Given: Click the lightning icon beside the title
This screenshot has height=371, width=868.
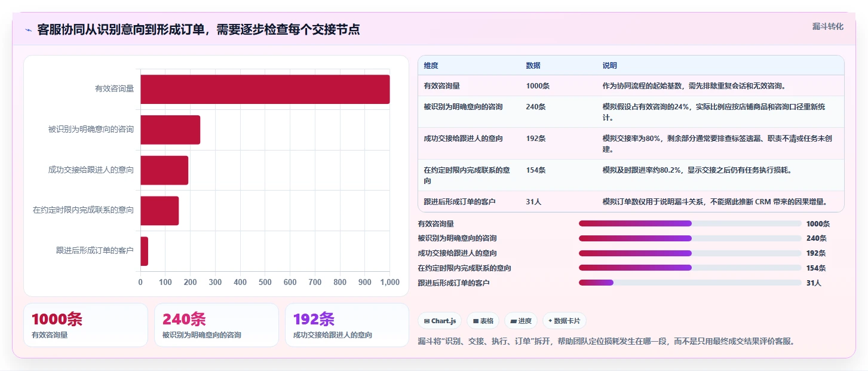Looking at the screenshot, I should click(28, 30).
